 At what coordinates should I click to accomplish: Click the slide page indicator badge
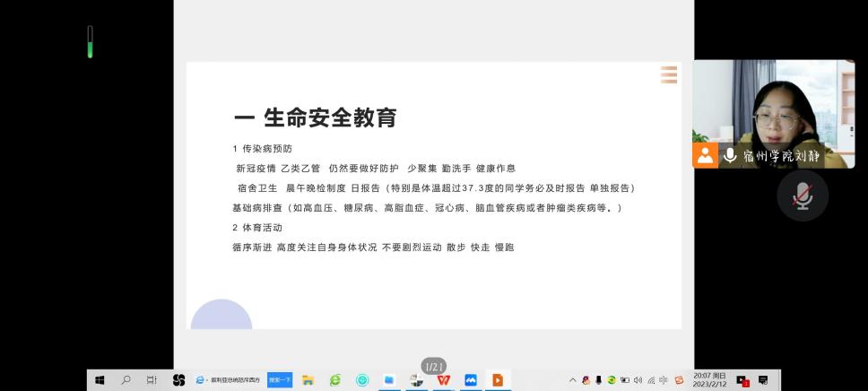434,366
